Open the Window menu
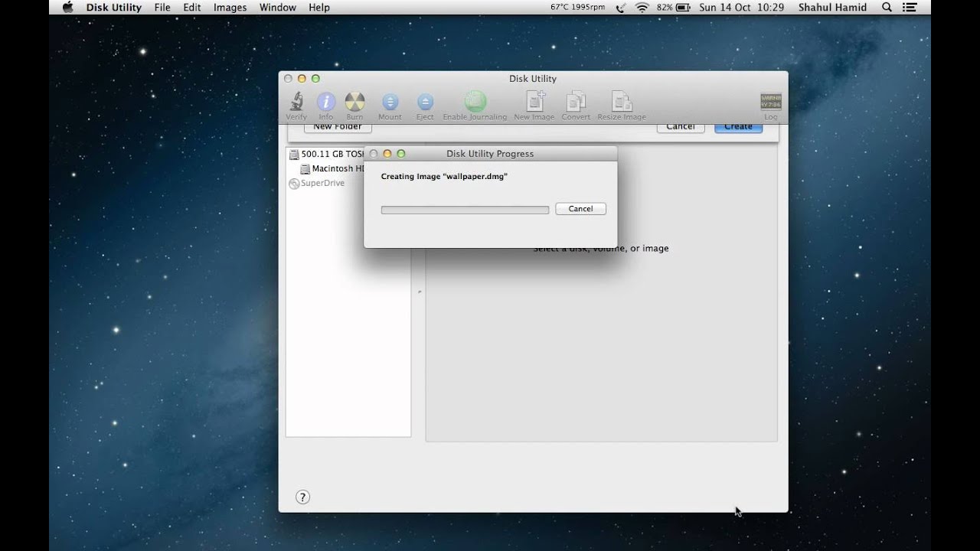The width and height of the screenshot is (980, 551). click(x=278, y=7)
